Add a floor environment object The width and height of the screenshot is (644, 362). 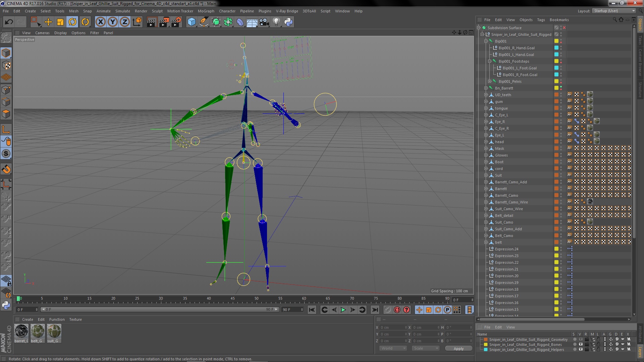click(x=252, y=22)
